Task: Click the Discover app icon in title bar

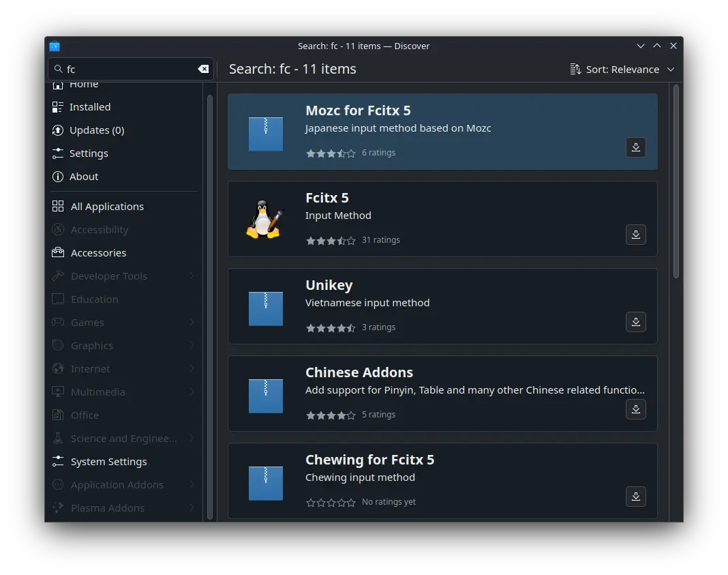Action: (x=55, y=46)
